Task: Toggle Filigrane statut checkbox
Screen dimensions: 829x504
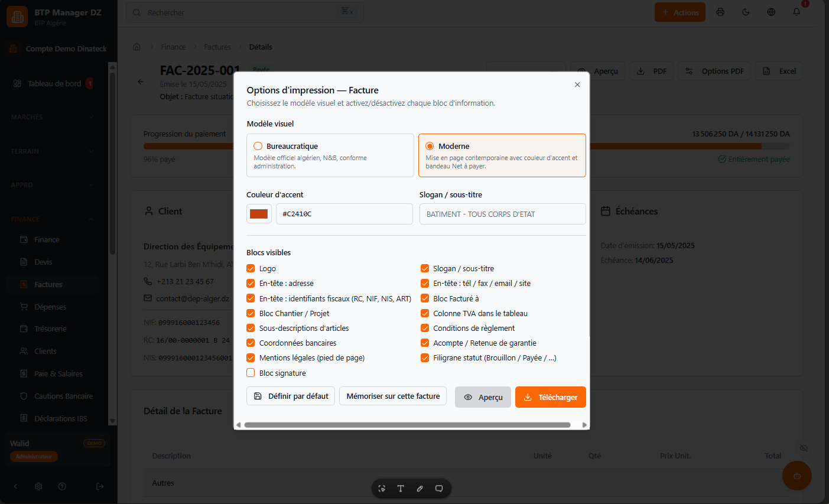Action: click(425, 357)
